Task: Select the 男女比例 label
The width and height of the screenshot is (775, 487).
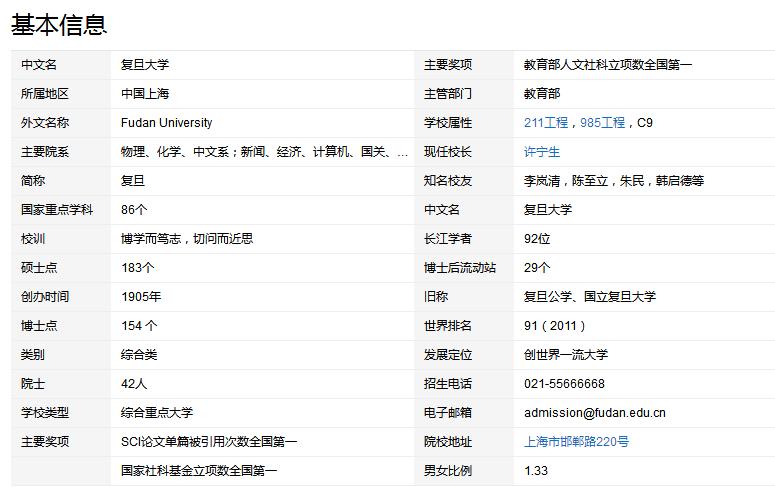Action: pos(448,471)
